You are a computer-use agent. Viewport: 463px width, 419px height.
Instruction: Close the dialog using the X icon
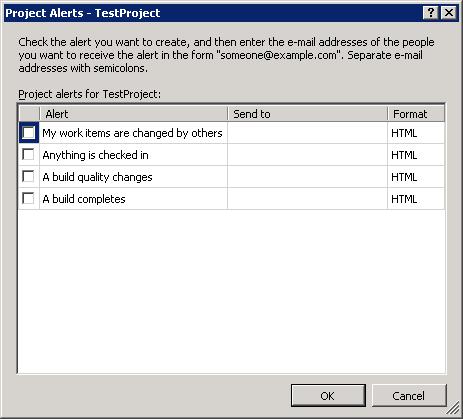coord(449,13)
